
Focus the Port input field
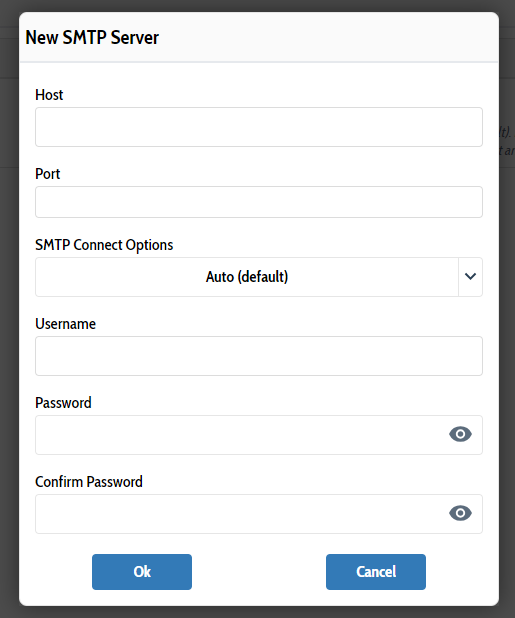259,202
